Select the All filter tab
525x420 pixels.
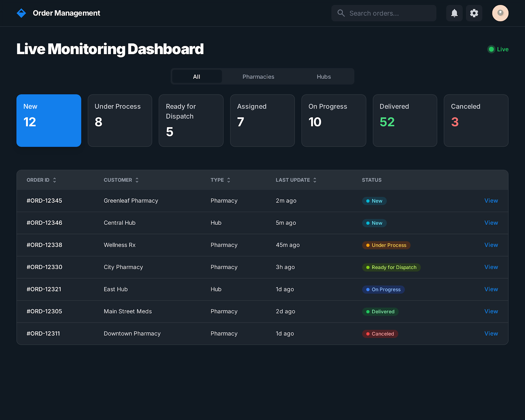[197, 77]
